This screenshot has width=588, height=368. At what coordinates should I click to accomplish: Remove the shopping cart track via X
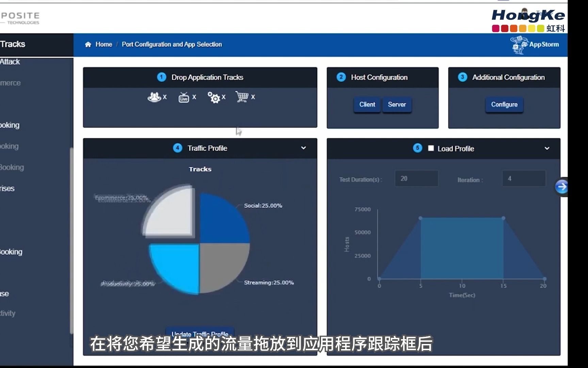pyautogui.click(x=254, y=97)
